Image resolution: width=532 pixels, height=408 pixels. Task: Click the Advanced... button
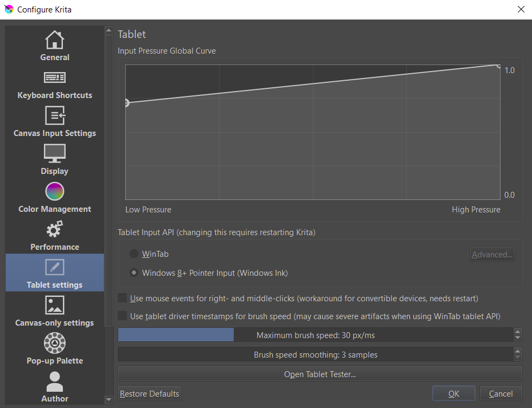(492, 254)
